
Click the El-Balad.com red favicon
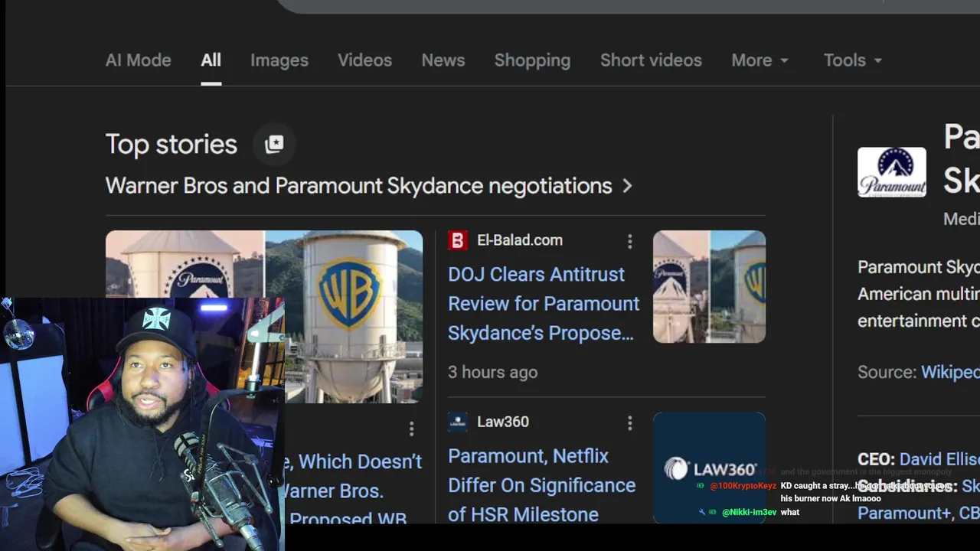click(458, 240)
